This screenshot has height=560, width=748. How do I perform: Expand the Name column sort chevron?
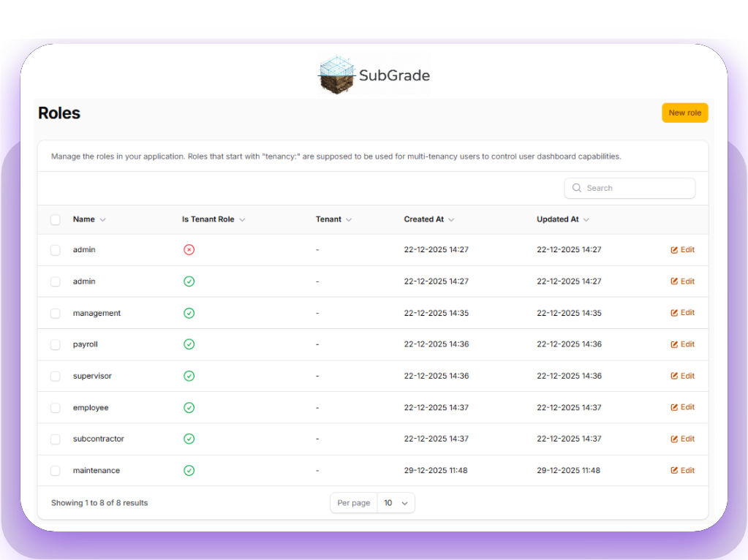[x=102, y=219]
